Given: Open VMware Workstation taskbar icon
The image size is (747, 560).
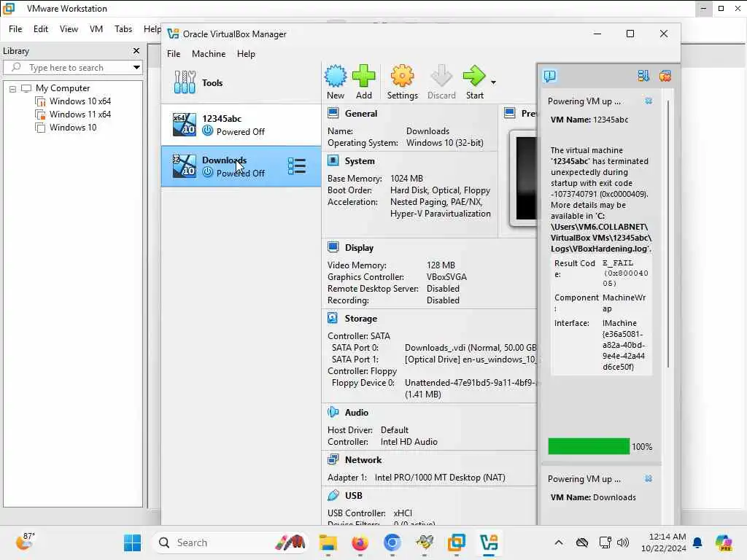Looking at the screenshot, I should pos(457,542).
